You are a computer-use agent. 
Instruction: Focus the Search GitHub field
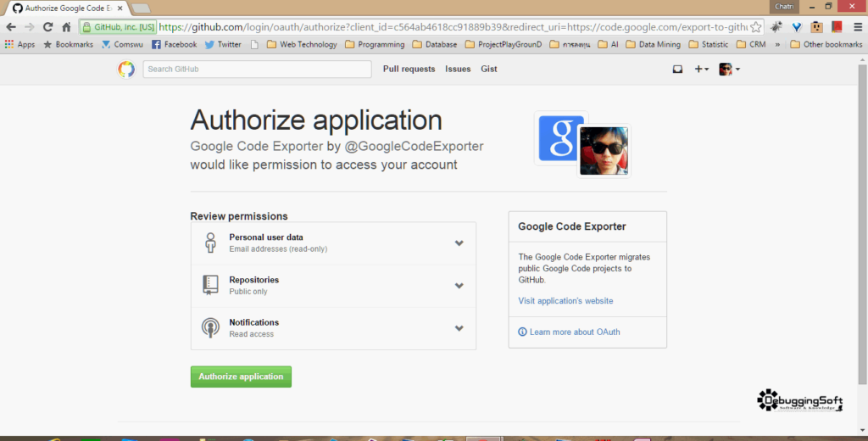coord(258,70)
